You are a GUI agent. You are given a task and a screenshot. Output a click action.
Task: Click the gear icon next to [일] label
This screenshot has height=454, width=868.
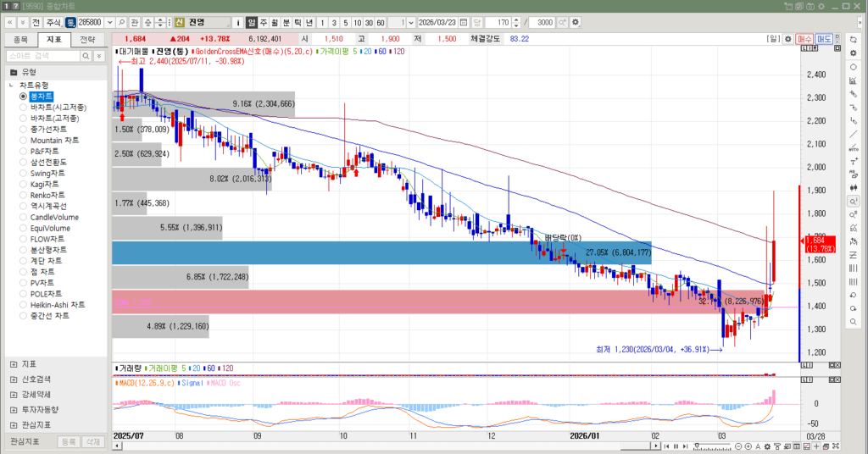(x=787, y=39)
